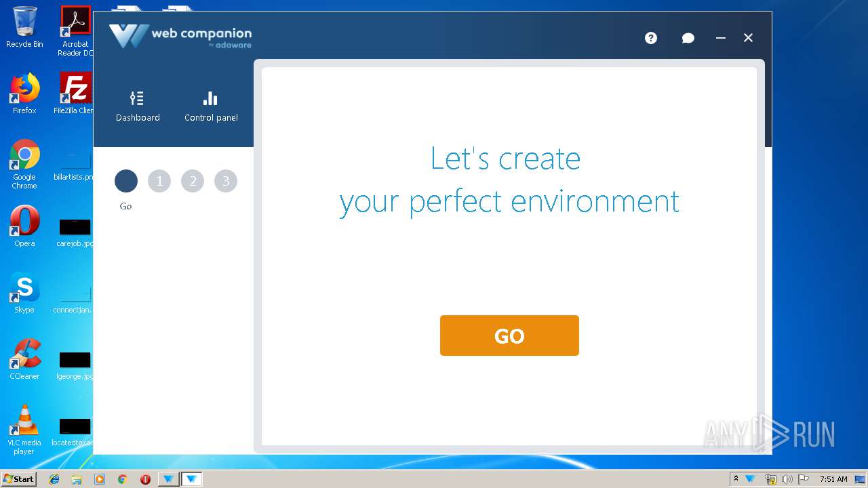The width and height of the screenshot is (868, 488).
Task: Show hidden system tray icons
Action: point(736,479)
